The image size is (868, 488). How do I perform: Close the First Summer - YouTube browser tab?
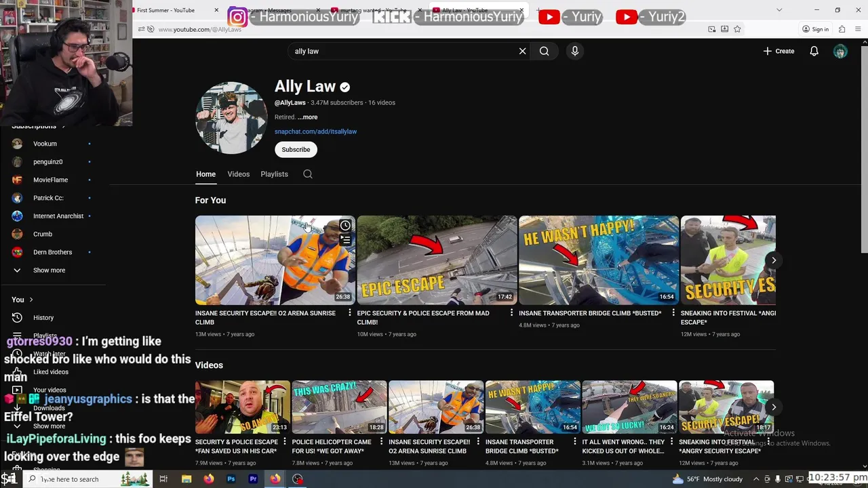tap(217, 10)
